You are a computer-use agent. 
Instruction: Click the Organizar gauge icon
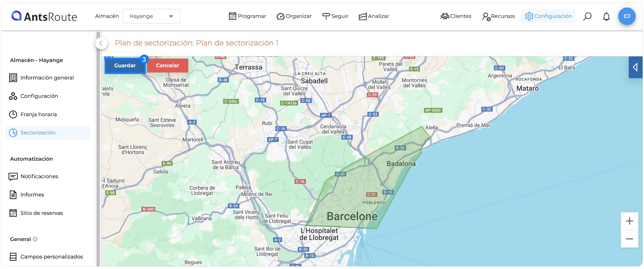(280, 16)
